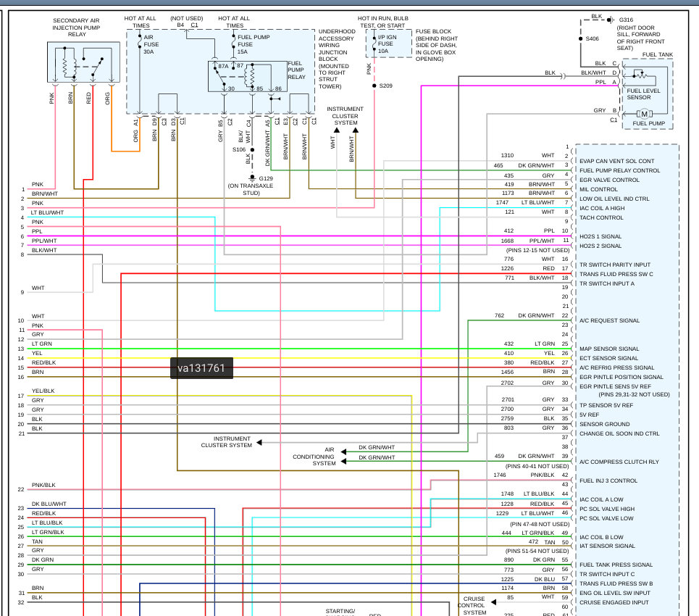This screenshot has width=699, height=616.
Task: Click the G316 ground label
Action: 626,20
